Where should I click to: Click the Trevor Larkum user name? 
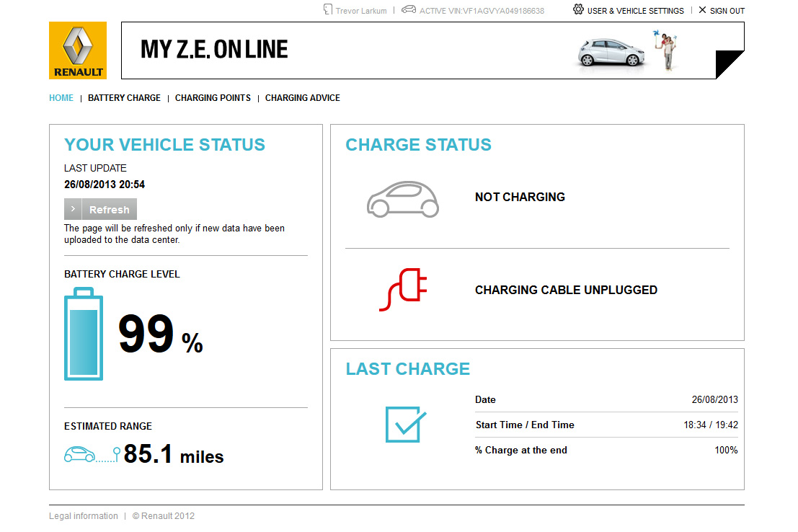361,11
